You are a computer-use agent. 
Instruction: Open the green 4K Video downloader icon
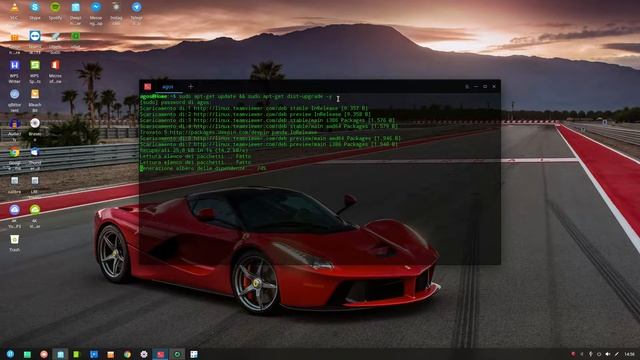[35, 210]
